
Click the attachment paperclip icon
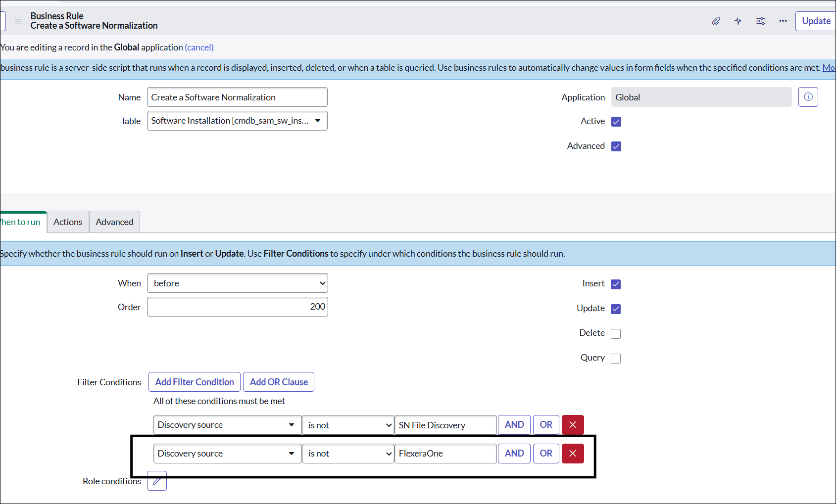[716, 21]
